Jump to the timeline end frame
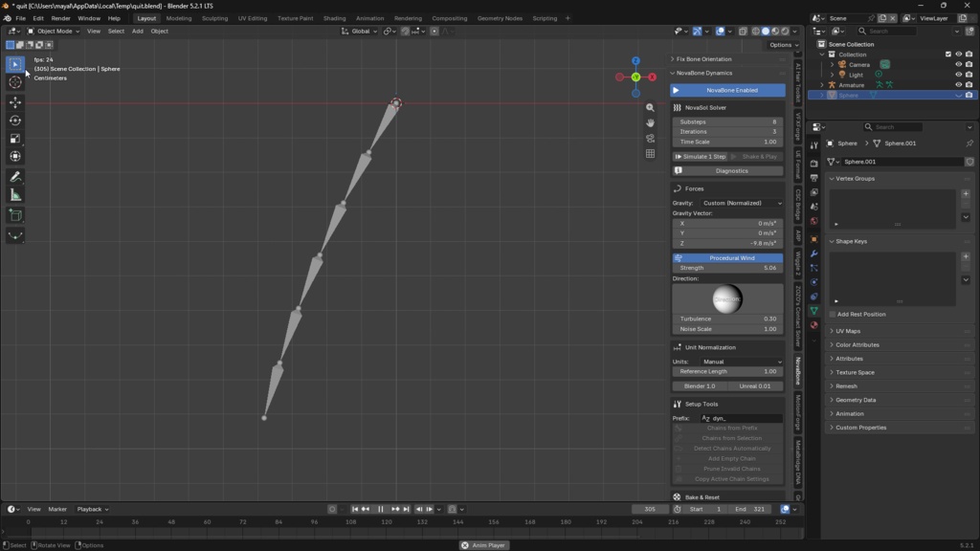Image resolution: width=980 pixels, height=551 pixels. pos(406,509)
